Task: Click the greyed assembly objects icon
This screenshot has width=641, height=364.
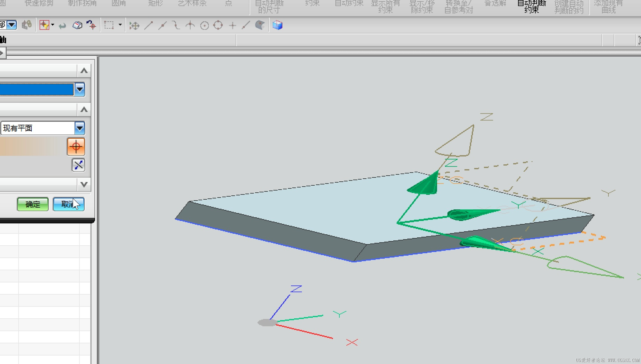Action: click(27, 25)
